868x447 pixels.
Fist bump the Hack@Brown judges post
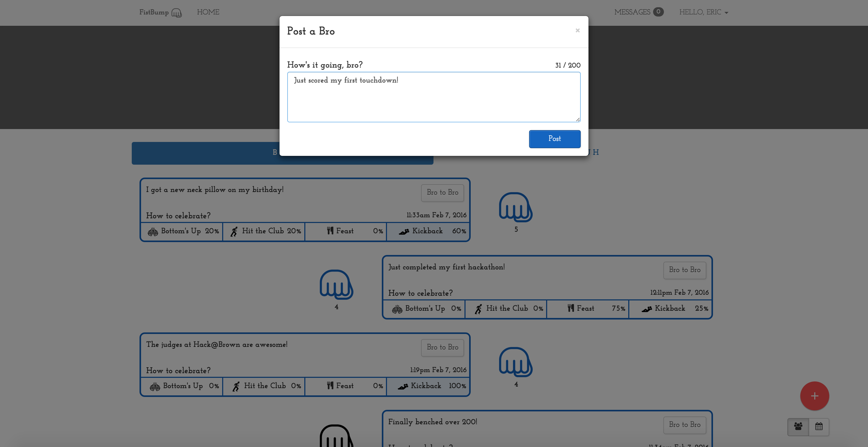516,362
